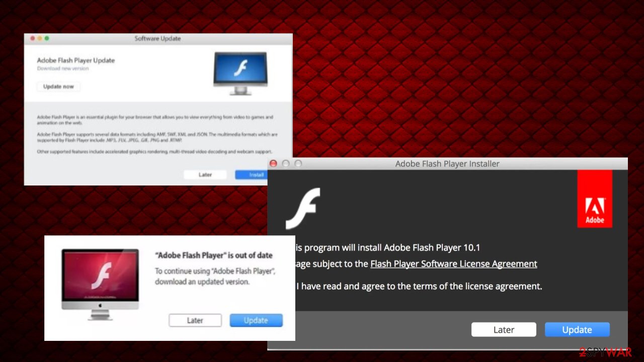
Task: Choose Later in Software Update window
Action: click(205, 174)
